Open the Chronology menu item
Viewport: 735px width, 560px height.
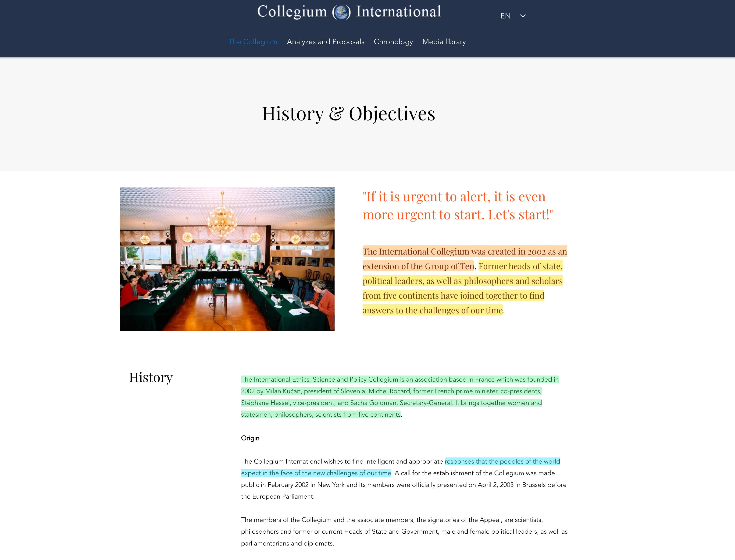[393, 42]
